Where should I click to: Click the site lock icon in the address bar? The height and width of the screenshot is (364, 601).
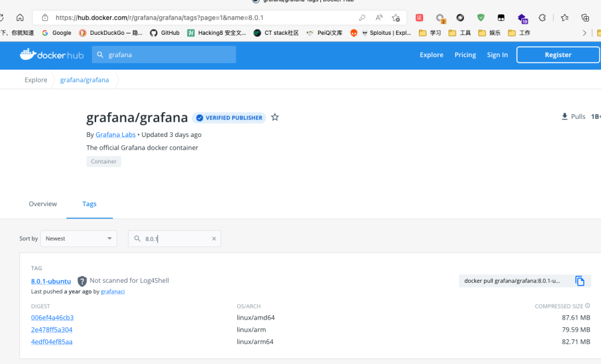[45, 17]
